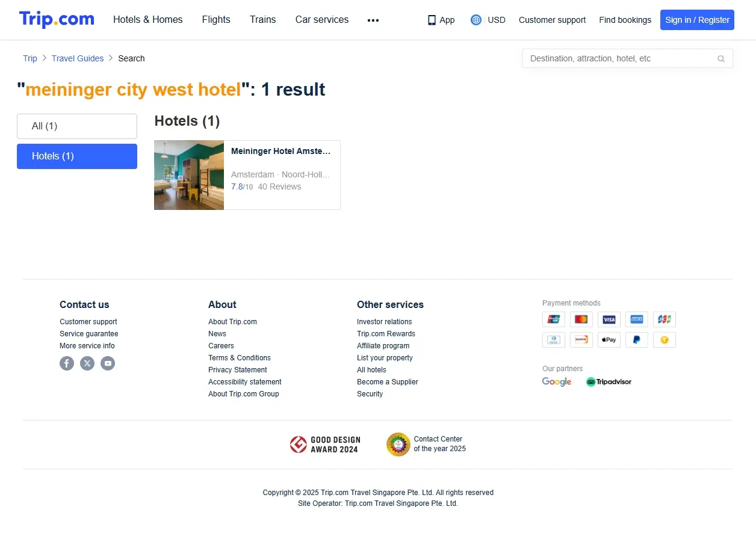Click the Visa payment icon

609,319
